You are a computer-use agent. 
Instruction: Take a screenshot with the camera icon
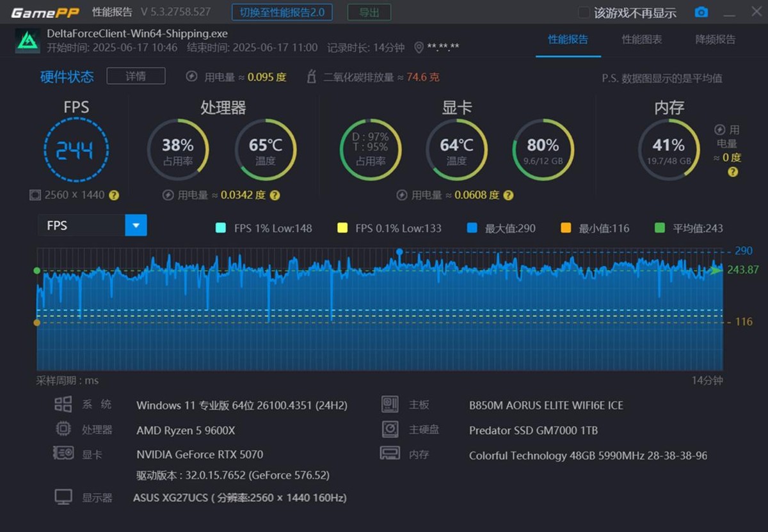pos(701,12)
